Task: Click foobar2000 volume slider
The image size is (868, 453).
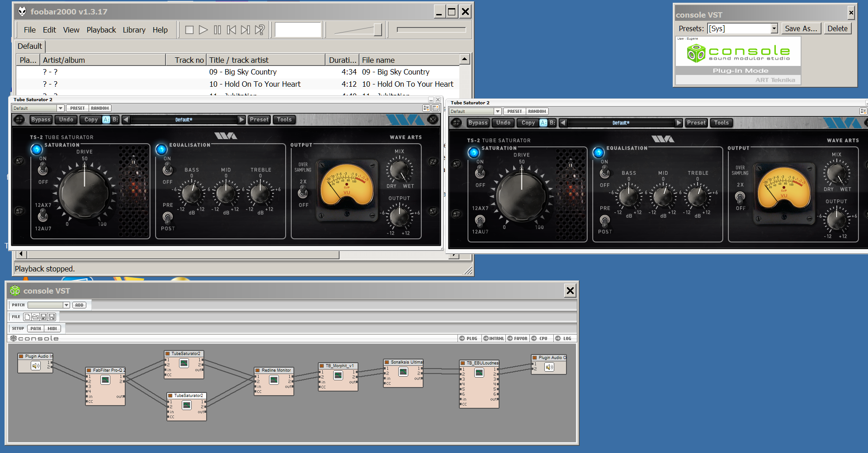Action: [x=358, y=30]
